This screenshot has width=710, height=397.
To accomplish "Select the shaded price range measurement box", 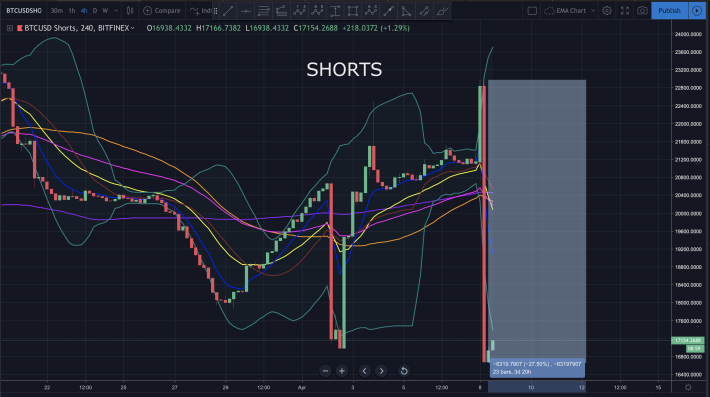I will tap(537, 220).
